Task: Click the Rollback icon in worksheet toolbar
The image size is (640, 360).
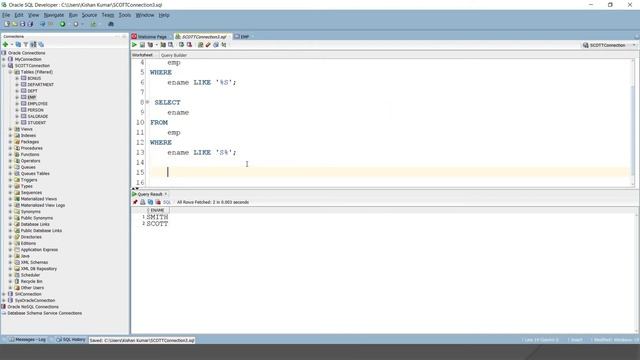Action: (x=189, y=44)
